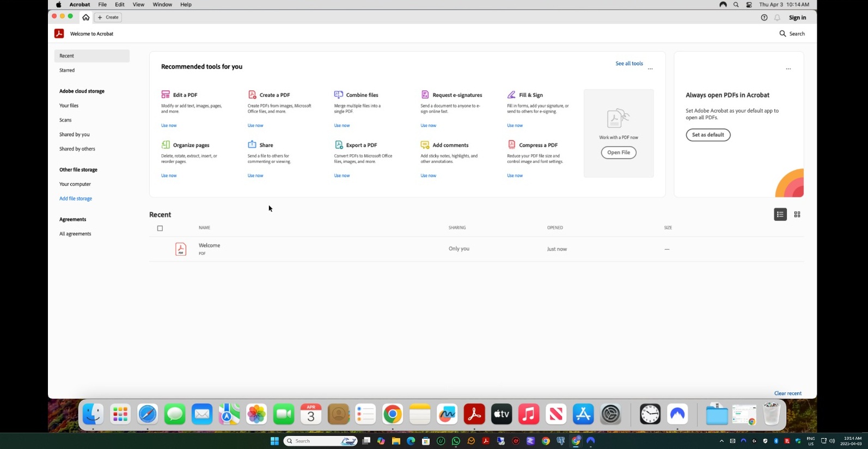Screen dimensions: 868x449
Task: Click the Share tool icon
Action: (252, 144)
